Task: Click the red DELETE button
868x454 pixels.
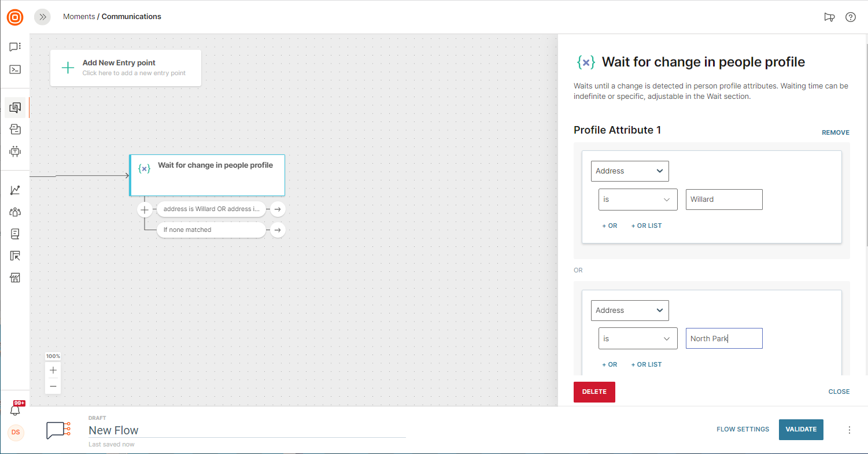Action: pyautogui.click(x=594, y=392)
